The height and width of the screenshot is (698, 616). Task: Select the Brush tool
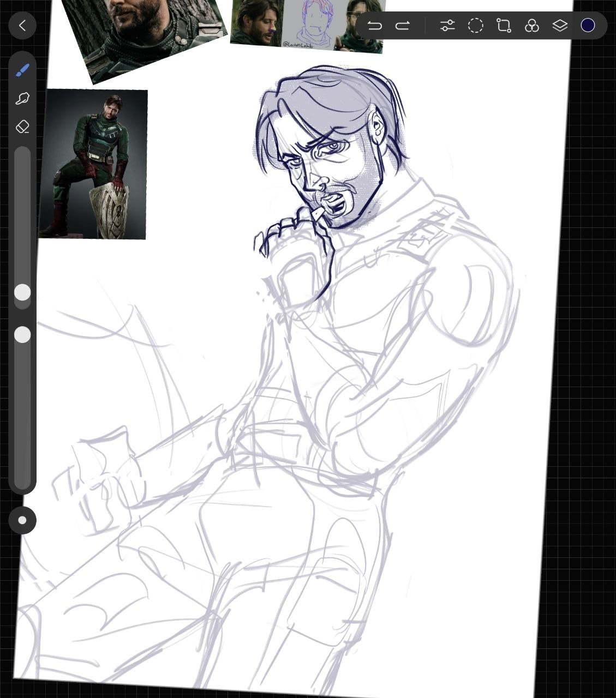[x=22, y=70]
